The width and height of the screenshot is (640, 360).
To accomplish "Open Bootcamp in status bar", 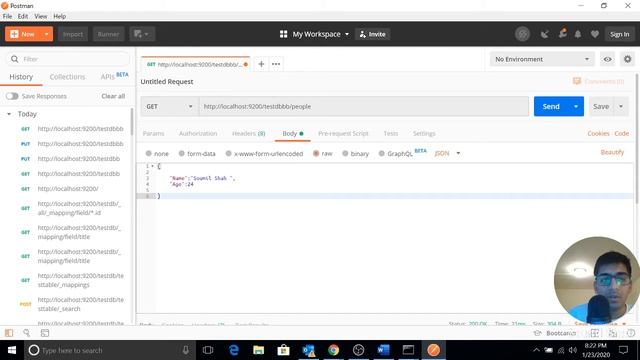I will 555,333.
